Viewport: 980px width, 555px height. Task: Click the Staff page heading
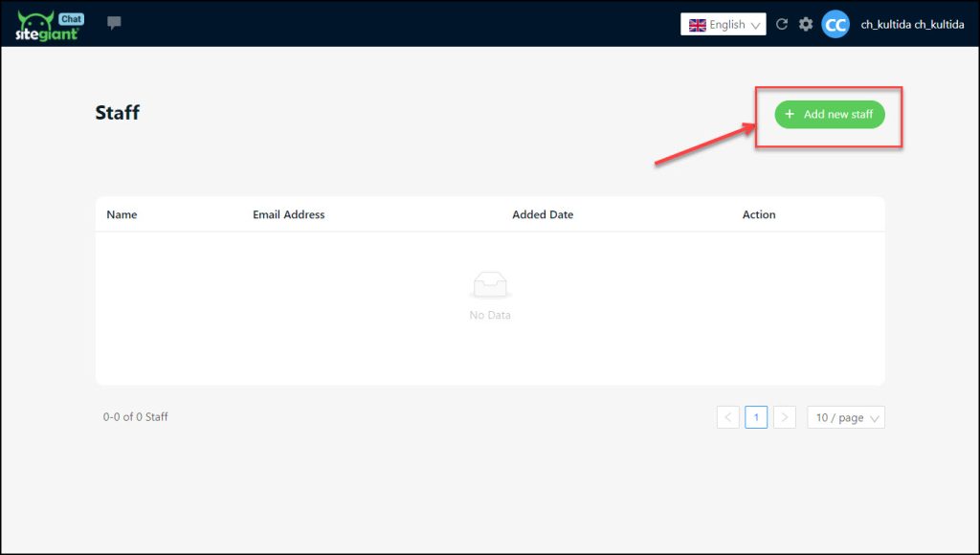coord(118,113)
